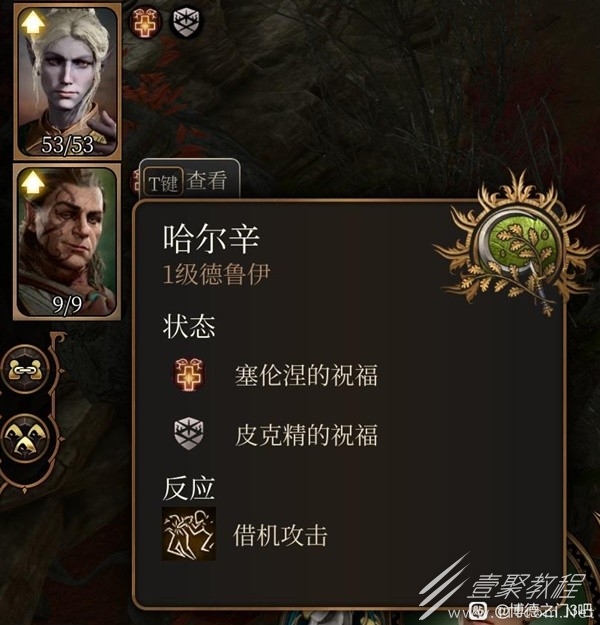The height and width of the screenshot is (625, 600).
Task: Select the white-haired elf portrait
Action: point(67,82)
